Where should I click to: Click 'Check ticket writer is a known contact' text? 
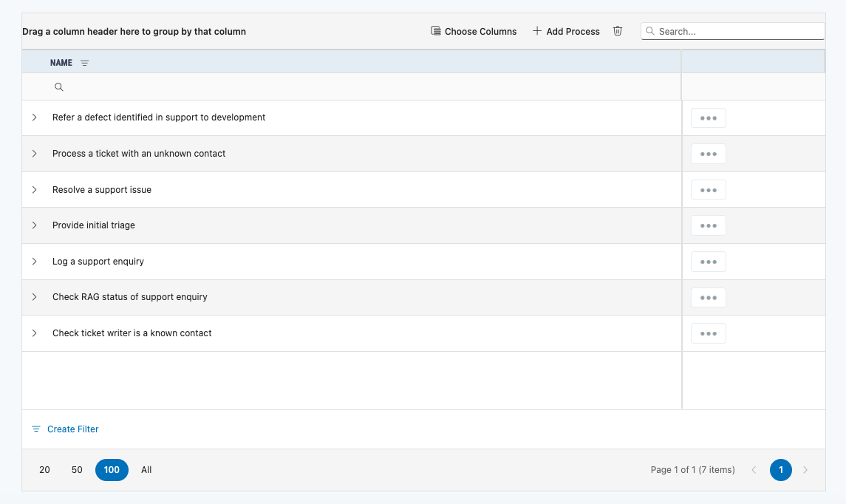132,333
